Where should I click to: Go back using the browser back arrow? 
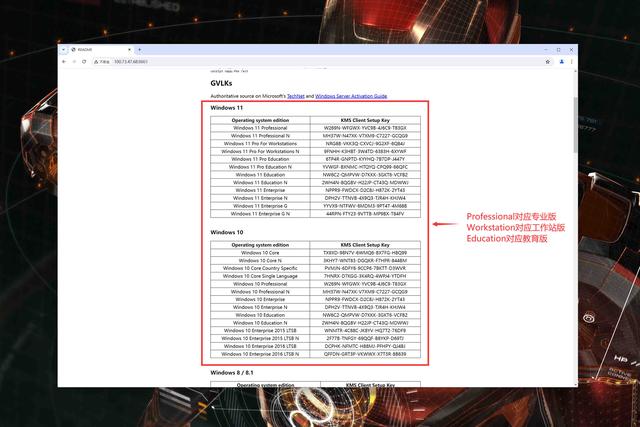click(x=64, y=62)
